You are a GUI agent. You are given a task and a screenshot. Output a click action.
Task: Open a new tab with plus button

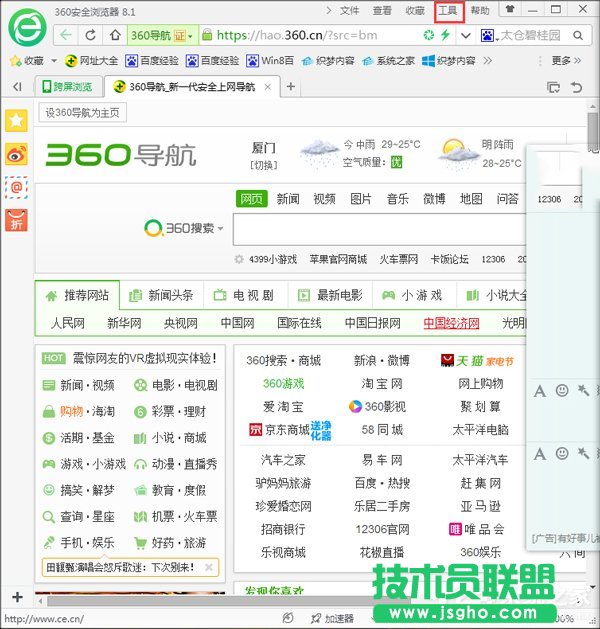pyautogui.click(x=291, y=87)
